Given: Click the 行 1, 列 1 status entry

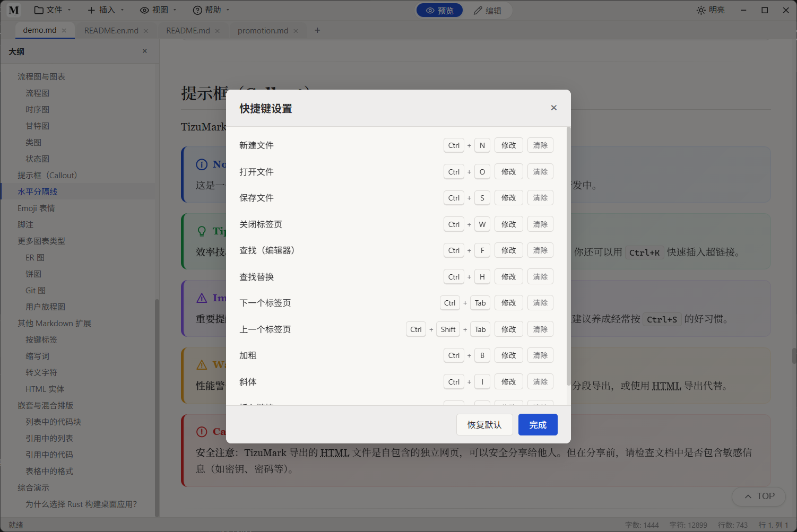Looking at the screenshot, I should click(774, 525).
